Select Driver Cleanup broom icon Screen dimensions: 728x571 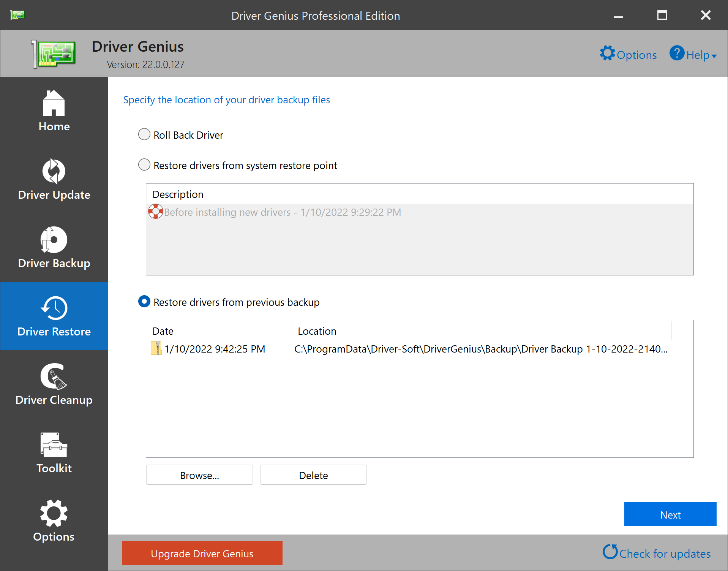pyautogui.click(x=54, y=376)
